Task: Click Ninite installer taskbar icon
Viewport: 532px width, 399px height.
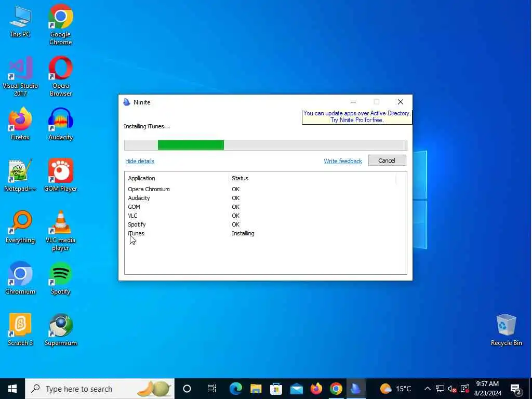Action: click(x=356, y=389)
